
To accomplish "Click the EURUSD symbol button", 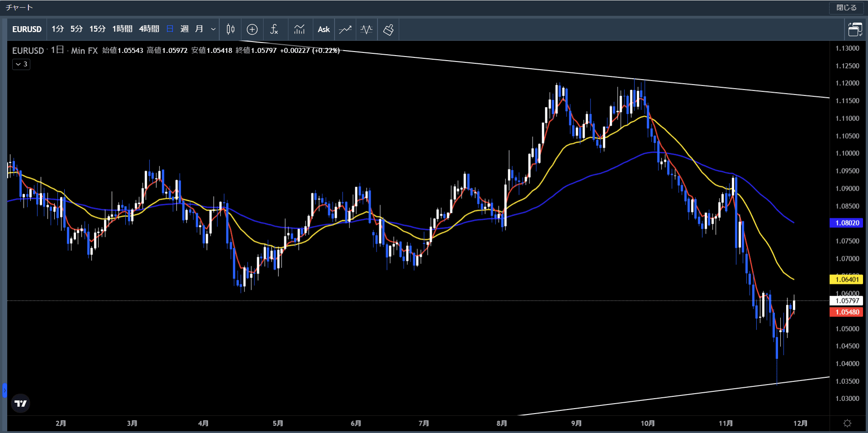I will (x=27, y=29).
